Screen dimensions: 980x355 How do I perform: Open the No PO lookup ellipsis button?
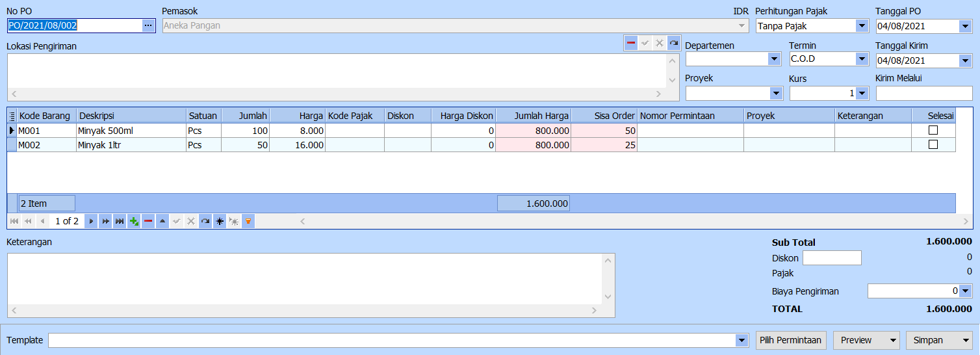(149, 25)
